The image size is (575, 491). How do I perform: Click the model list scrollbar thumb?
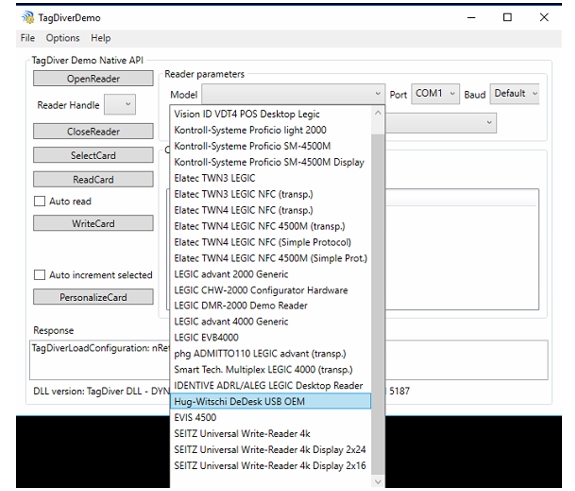[x=378, y=304]
